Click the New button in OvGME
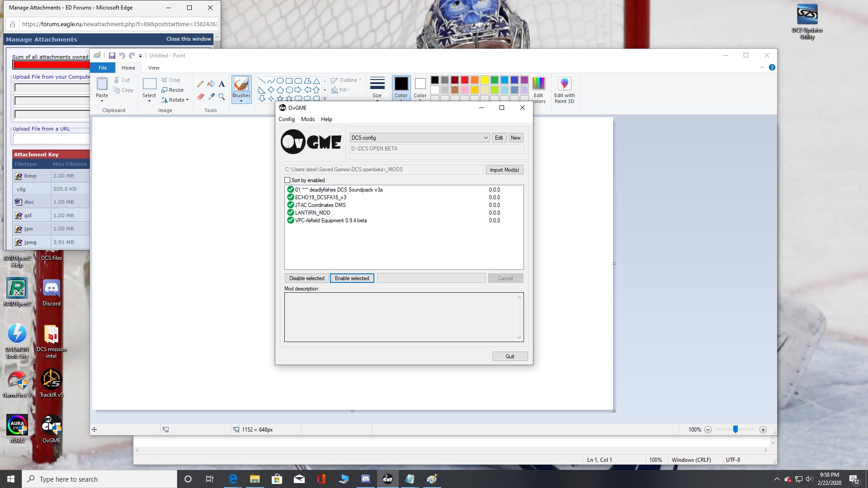The image size is (868, 488). pyautogui.click(x=516, y=138)
